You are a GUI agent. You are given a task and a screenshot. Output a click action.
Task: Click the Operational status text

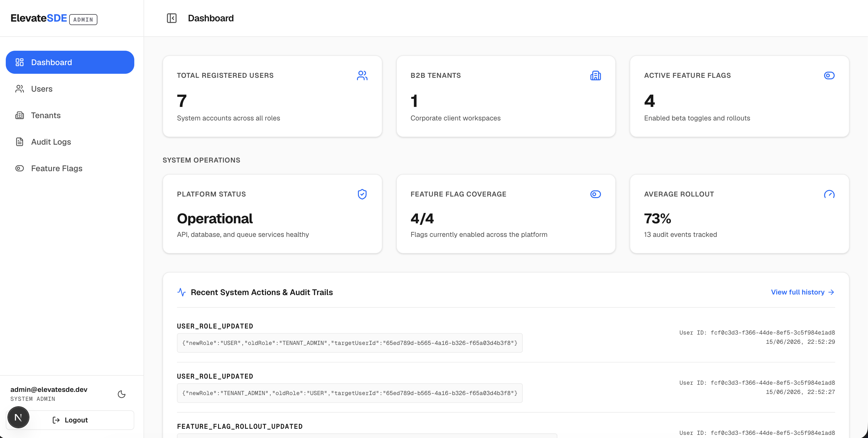coord(215,219)
